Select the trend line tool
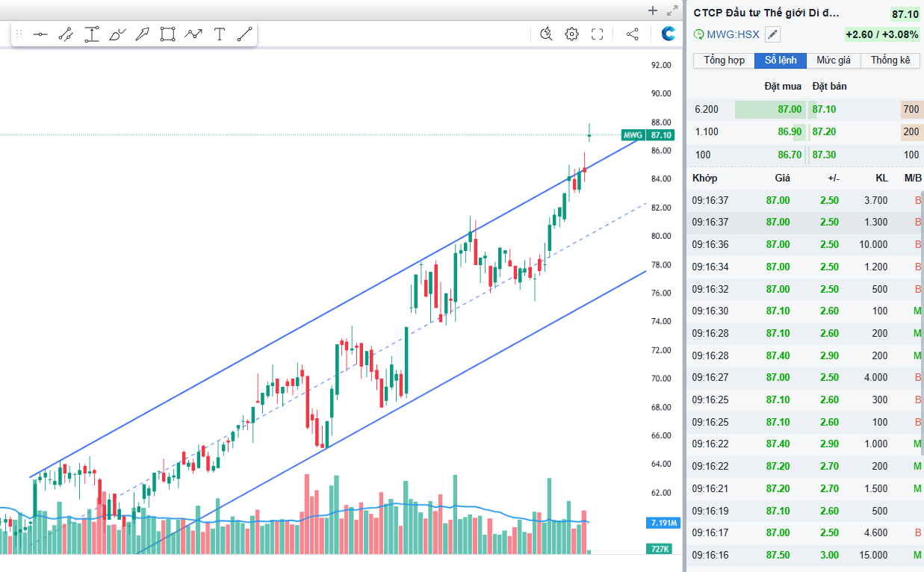Screen dimensions: 924x572 click(245, 34)
